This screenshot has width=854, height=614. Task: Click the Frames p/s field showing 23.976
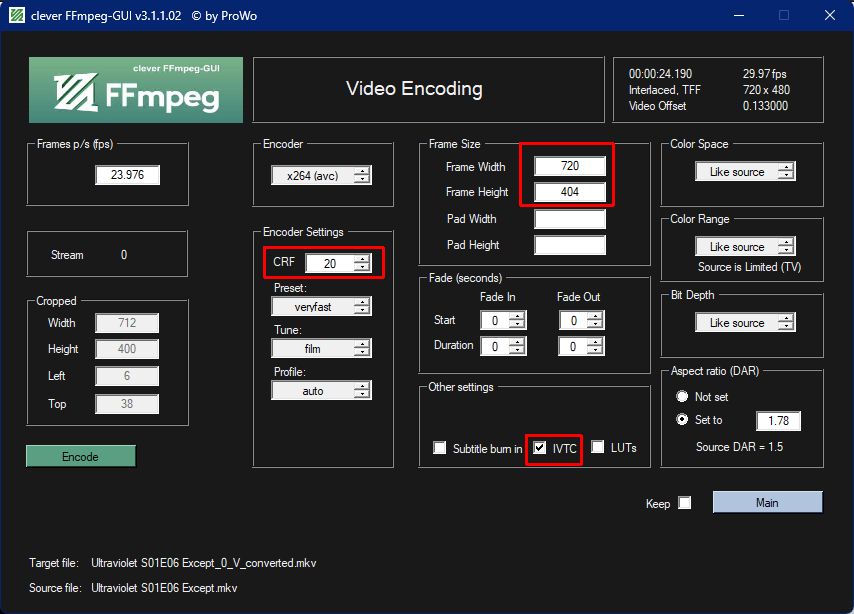pyautogui.click(x=127, y=175)
